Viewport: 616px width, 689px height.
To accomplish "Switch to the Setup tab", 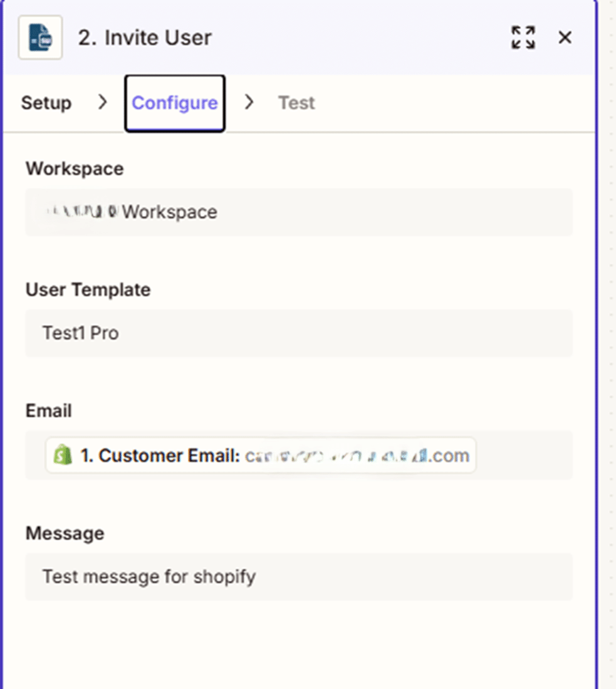I will [x=46, y=103].
